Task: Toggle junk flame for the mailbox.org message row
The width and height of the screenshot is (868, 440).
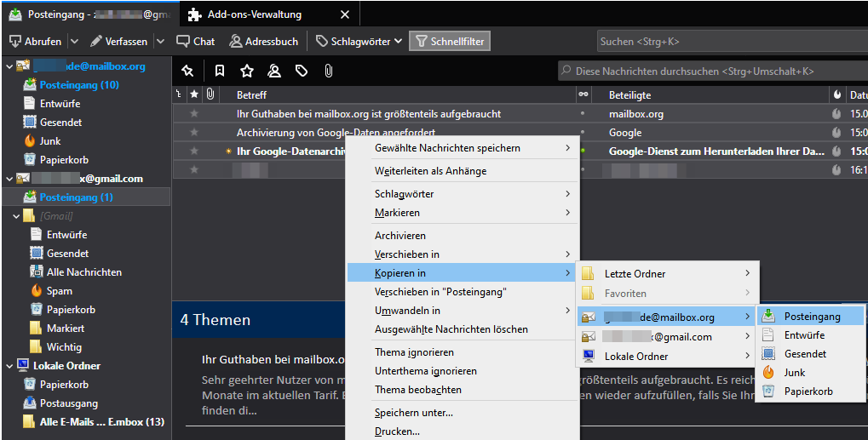Action: tap(836, 114)
